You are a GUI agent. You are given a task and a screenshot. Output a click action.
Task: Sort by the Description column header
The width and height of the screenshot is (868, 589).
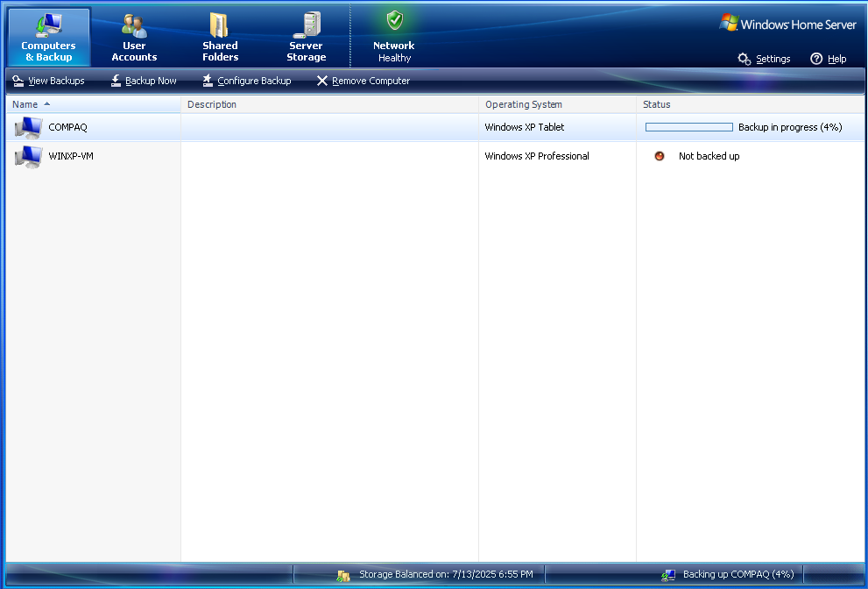329,104
